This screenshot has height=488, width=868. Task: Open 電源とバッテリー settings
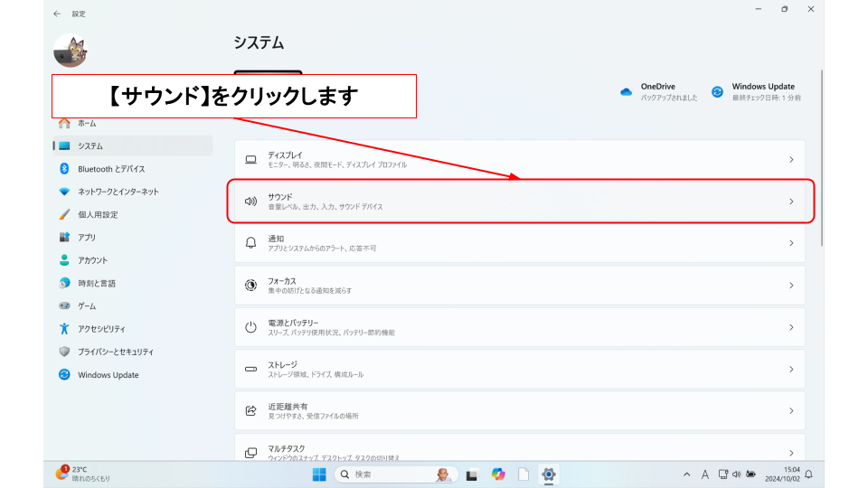[519, 327]
